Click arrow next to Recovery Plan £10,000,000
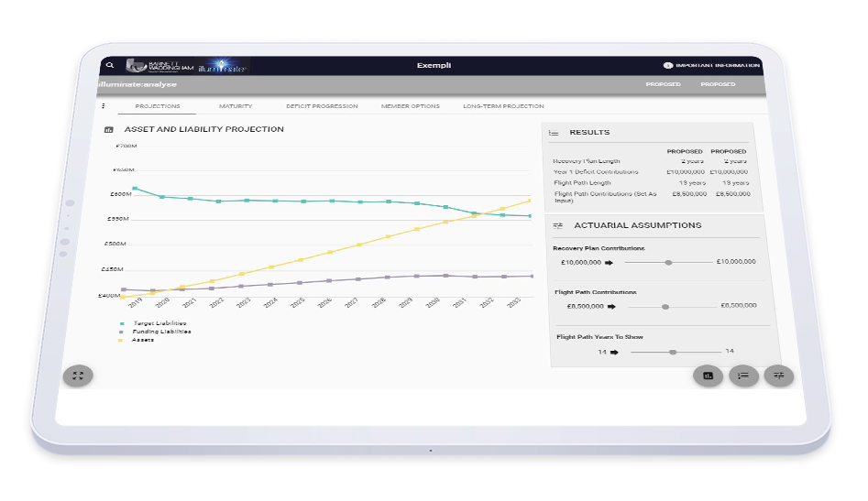Viewport: 868px width, 501px height. (x=609, y=263)
